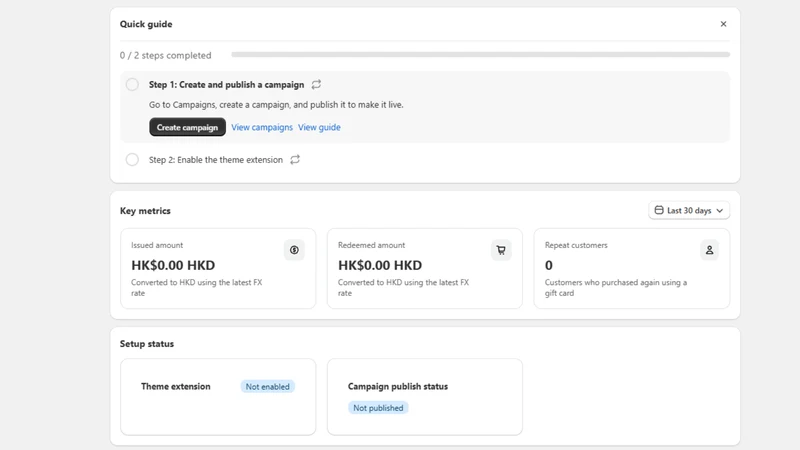The height and width of the screenshot is (450, 800).
Task: Mark Step 1 circle as complete
Action: pos(132,84)
